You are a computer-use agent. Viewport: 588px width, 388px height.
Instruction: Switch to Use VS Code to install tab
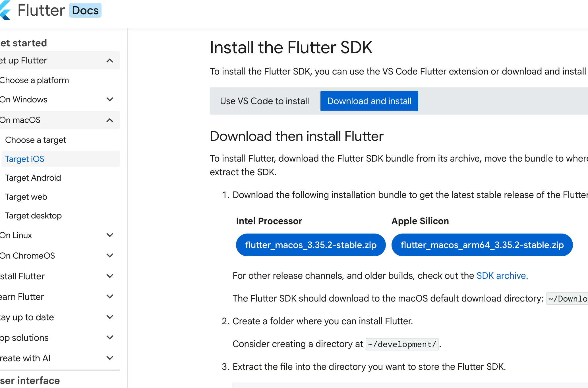click(x=264, y=101)
